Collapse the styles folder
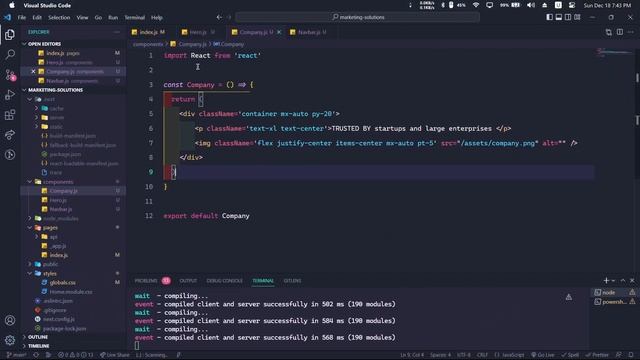 click(x=30, y=273)
